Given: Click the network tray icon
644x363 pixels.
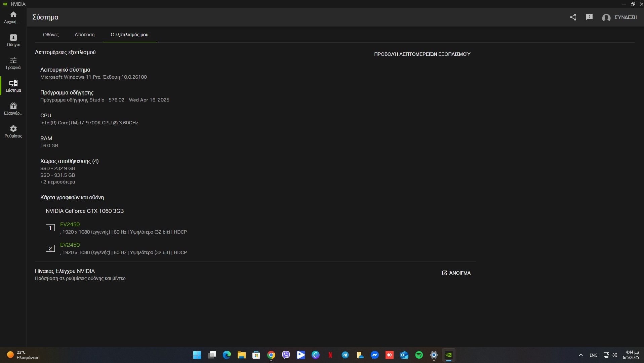Looking at the screenshot, I should point(606,355).
